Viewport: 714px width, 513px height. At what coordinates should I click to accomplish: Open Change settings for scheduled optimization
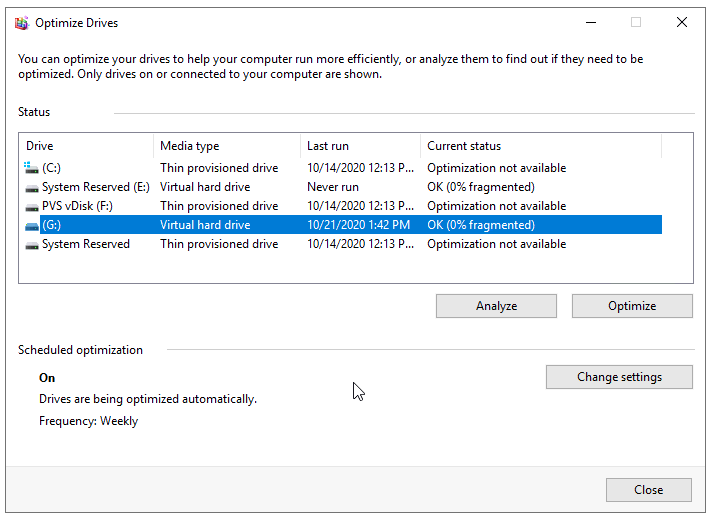(x=619, y=377)
